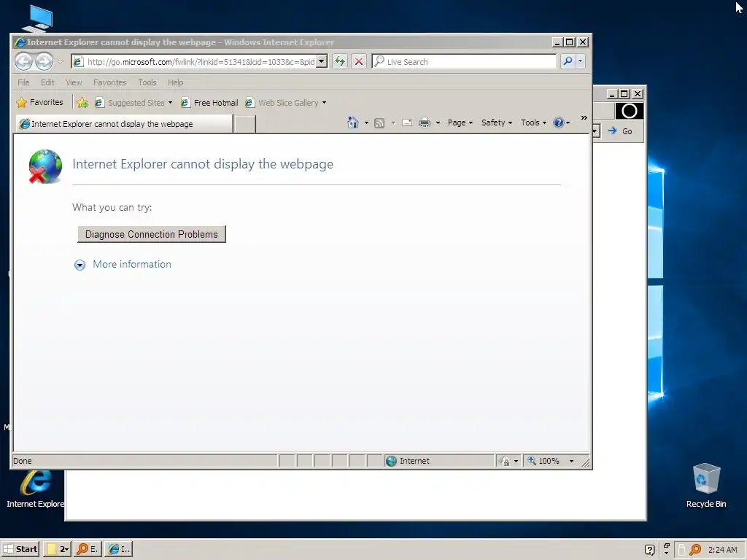The height and width of the screenshot is (560, 747).
Task: Click the Print icon
Action: point(424,122)
